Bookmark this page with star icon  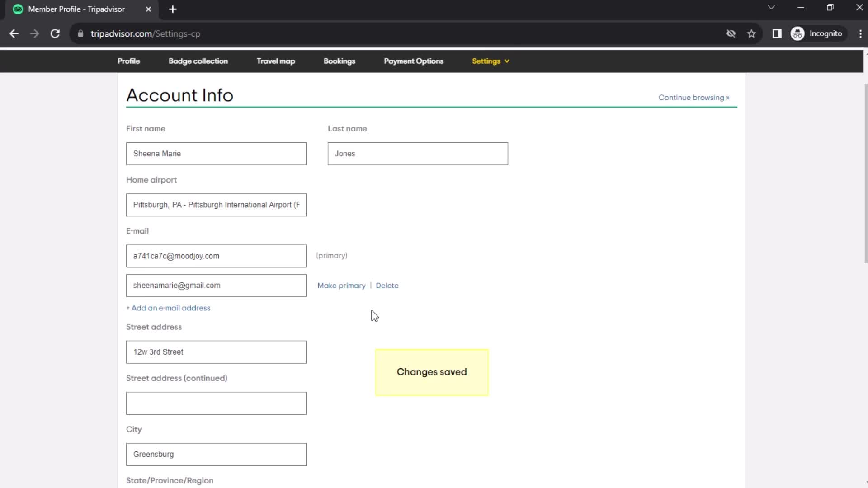point(751,34)
